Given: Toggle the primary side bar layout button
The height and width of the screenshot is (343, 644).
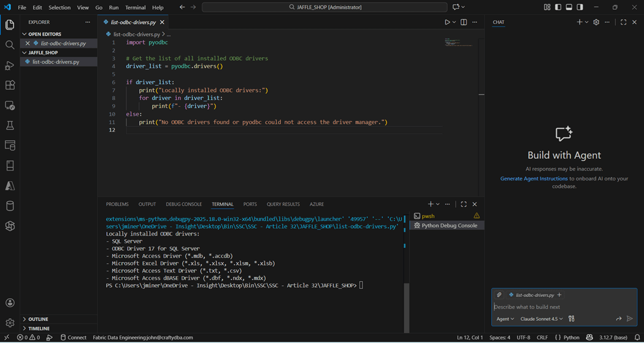Looking at the screenshot, I should (558, 7).
